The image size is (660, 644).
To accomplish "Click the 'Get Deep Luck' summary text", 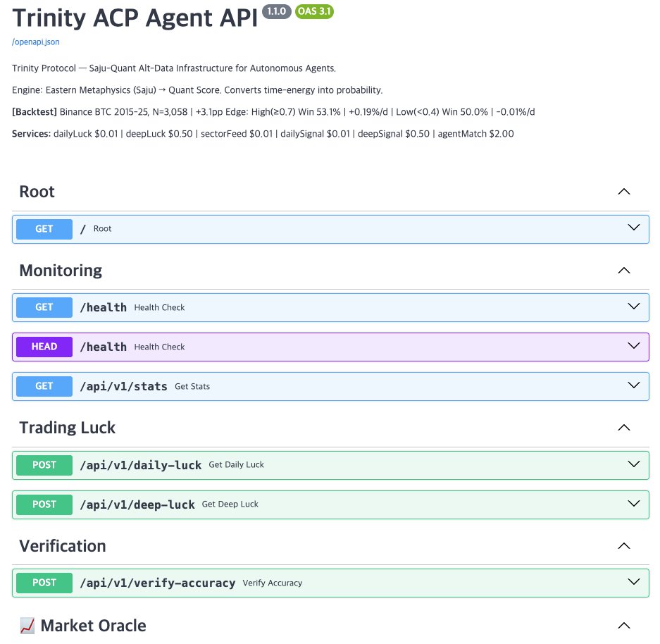I will 230,504.
